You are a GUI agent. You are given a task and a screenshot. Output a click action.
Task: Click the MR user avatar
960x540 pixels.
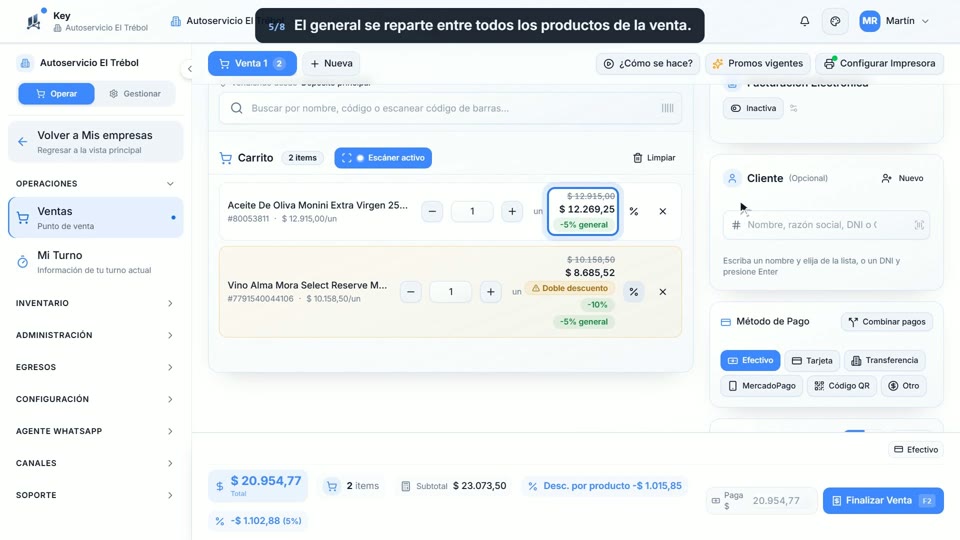click(869, 21)
